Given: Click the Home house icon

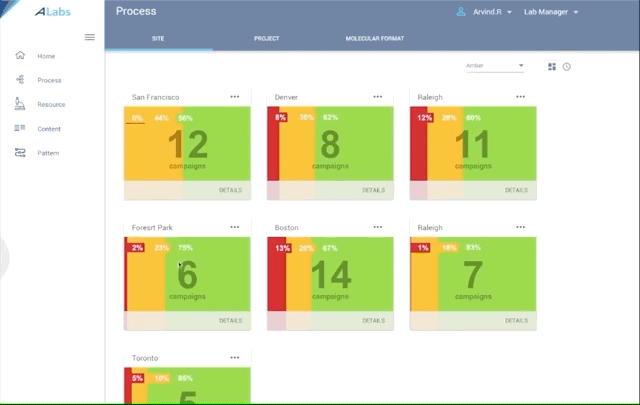Looking at the screenshot, I should tap(20, 55).
